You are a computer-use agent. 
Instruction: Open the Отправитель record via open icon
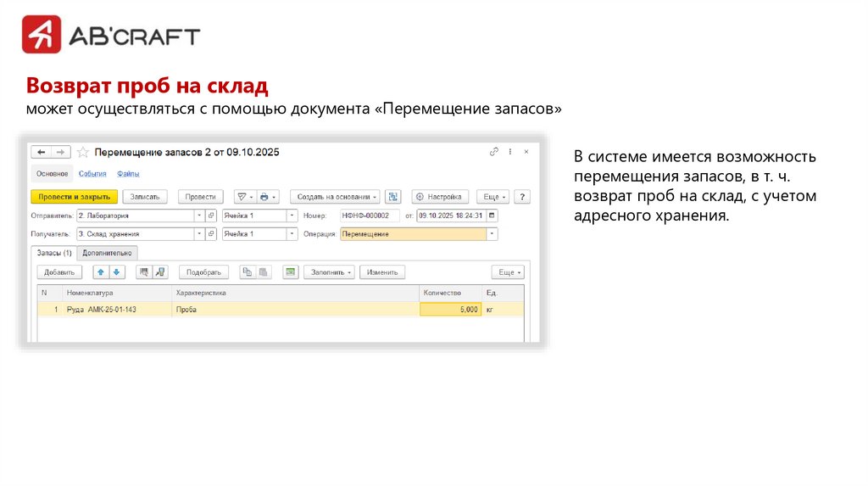tap(211, 216)
